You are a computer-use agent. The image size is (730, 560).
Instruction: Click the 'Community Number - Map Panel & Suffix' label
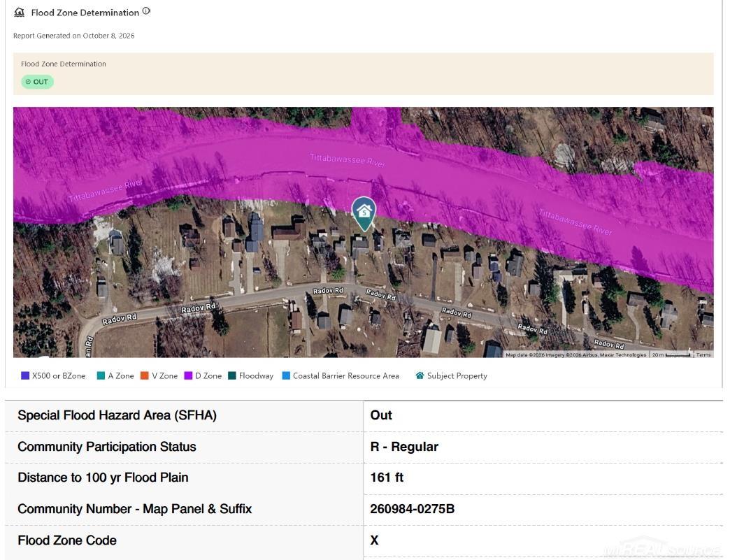point(134,509)
